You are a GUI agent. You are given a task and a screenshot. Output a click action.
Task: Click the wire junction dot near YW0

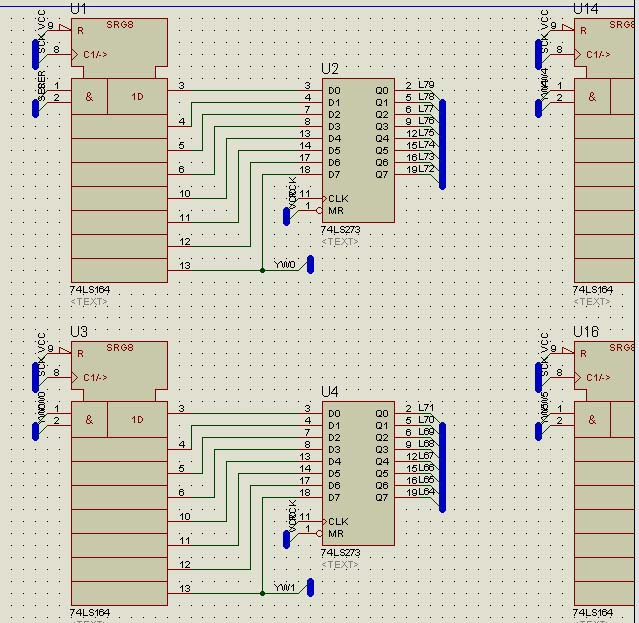pyautogui.click(x=262, y=270)
